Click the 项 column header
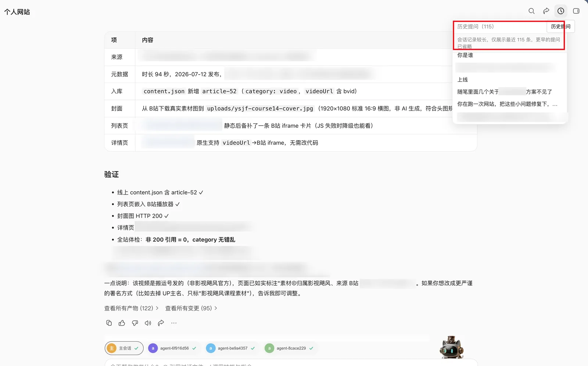The height and width of the screenshot is (366, 588). pos(114,40)
